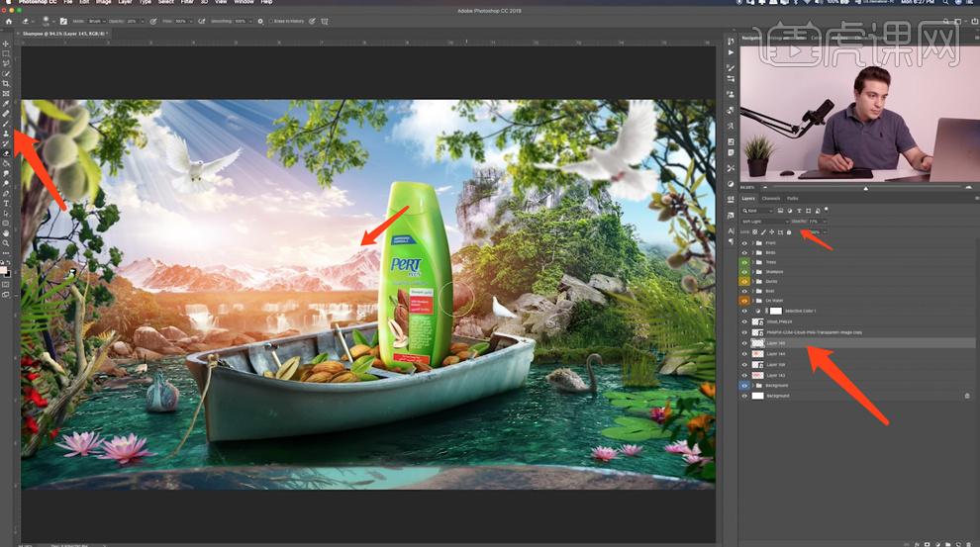Viewport: 980px width, 547px height.
Task: Hide the Front group layer
Action: [744, 243]
